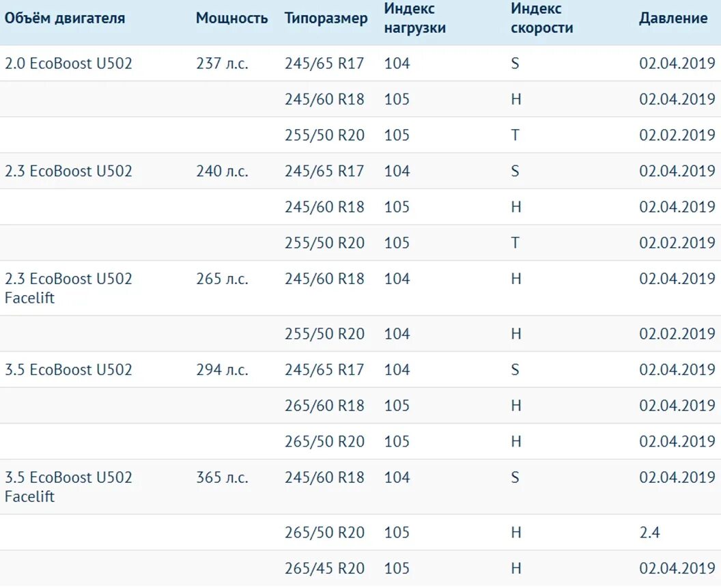Viewport: 721px width, 588px height.
Task: Click the 265 л.с. power value
Action: pyautogui.click(x=222, y=279)
